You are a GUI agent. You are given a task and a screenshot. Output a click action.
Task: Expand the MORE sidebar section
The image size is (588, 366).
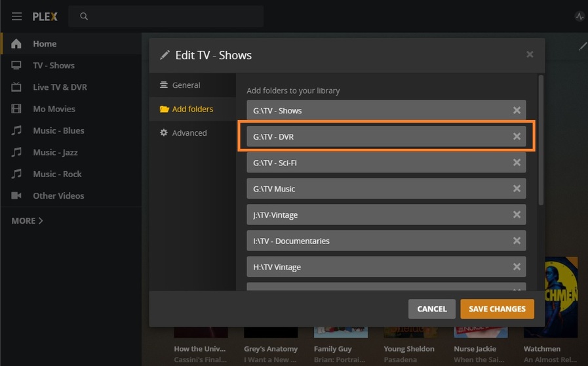(x=27, y=221)
